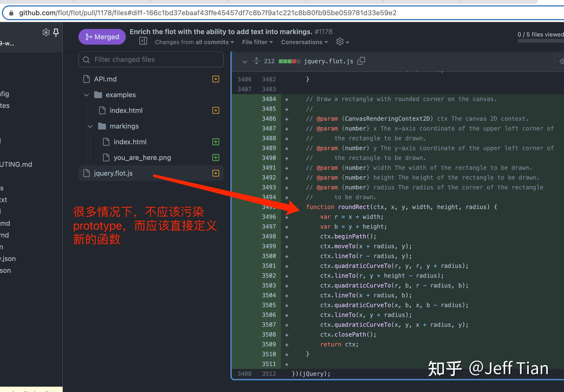Open Changes from all commits dropdown
The width and height of the screenshot is (564, 392).
tap(194, 42)
